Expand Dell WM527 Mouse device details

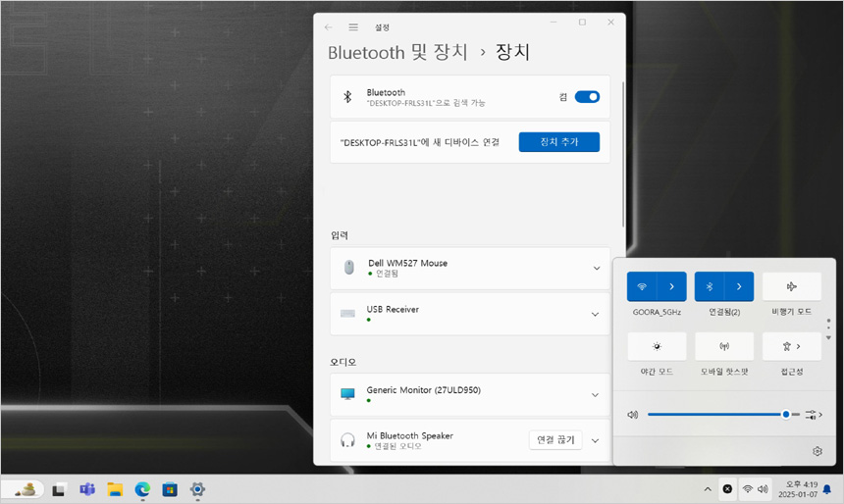pyautogui.click(x=596, y=268)
